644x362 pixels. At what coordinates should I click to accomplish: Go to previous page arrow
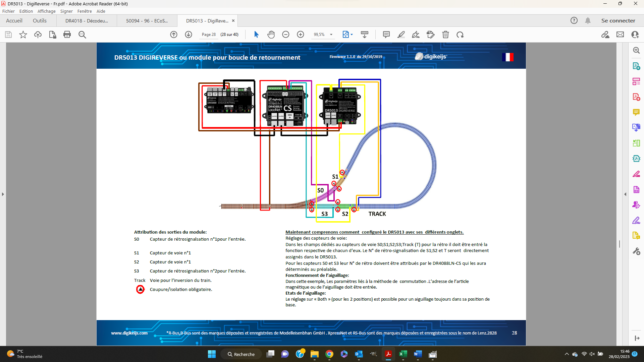click(x=174, y=35)
